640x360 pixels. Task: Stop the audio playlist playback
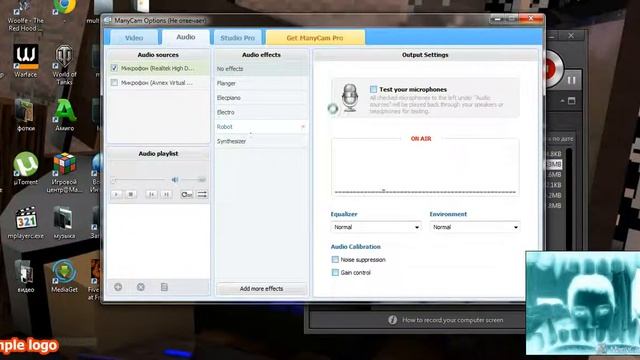131,194
